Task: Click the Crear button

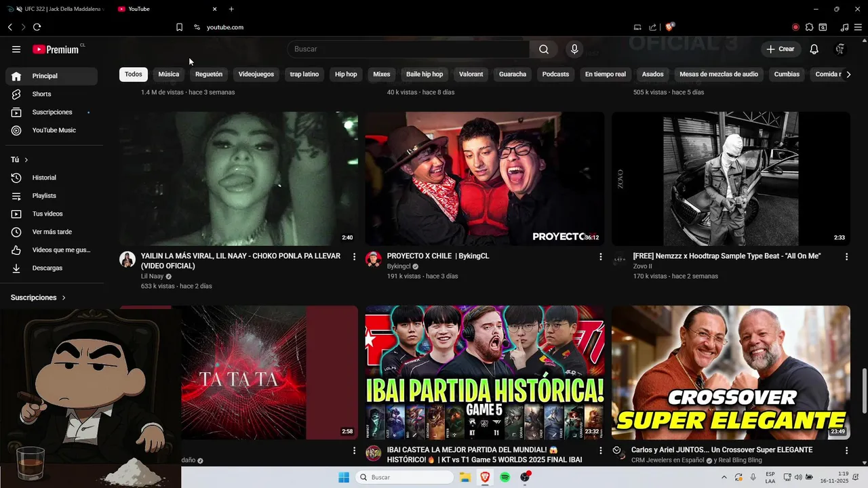Action: (781, 49)
